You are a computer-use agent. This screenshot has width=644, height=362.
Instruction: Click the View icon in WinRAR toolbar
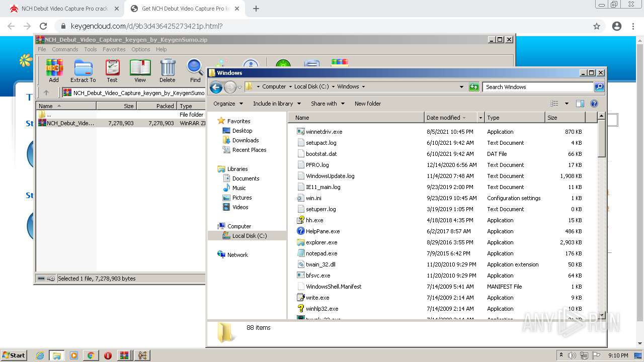[x=140, y=71]
